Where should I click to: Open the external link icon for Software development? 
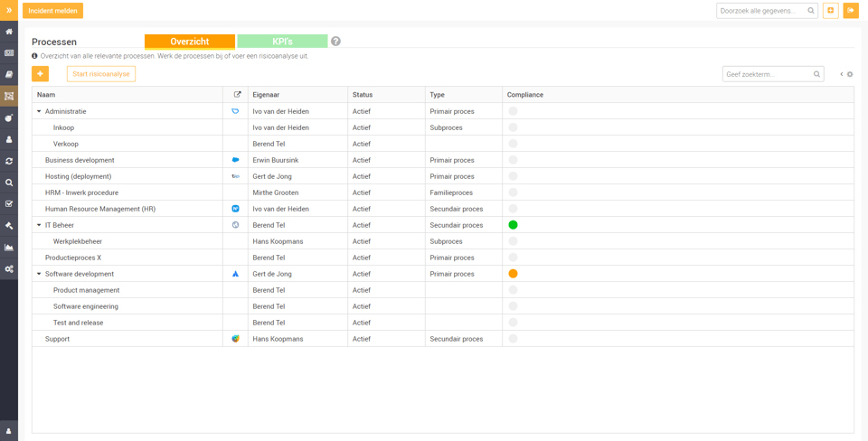pos(235,274)
